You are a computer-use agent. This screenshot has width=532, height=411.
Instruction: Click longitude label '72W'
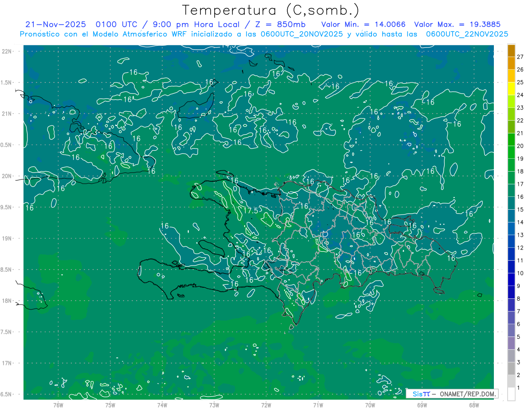pos(266,405)
